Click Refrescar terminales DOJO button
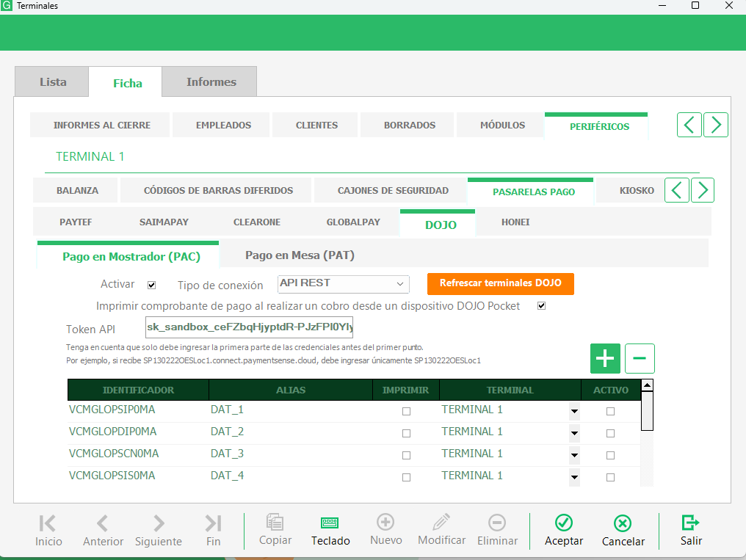The width and height of the screenshot is (746, 560). tap(501, 283)
